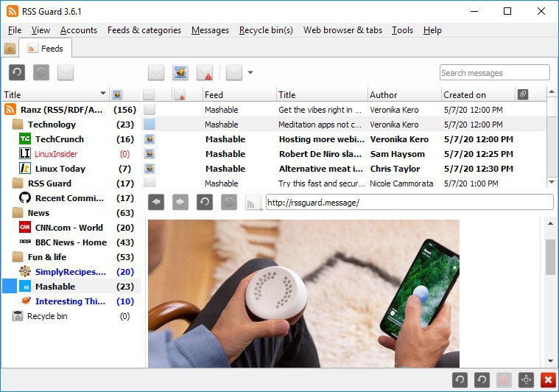559x392 pixels.
Task: Click fullscreen arrows icon in status bar
Action: [526, 379]
